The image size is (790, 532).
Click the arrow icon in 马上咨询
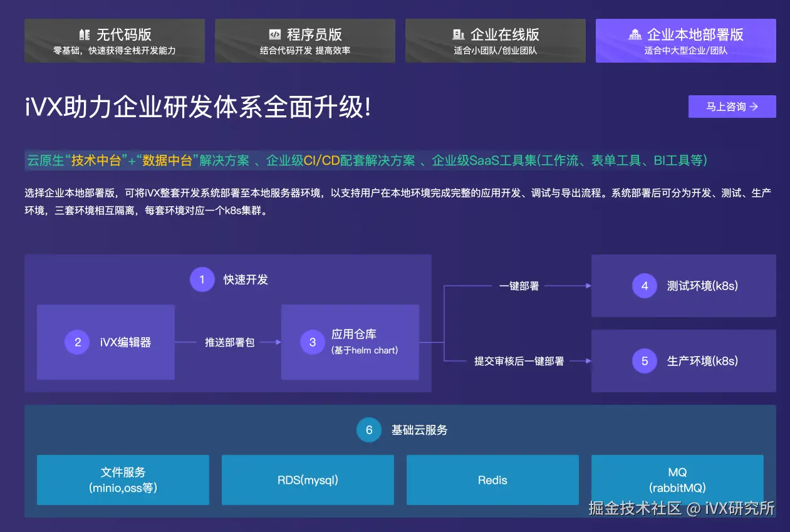click(754, 107)
